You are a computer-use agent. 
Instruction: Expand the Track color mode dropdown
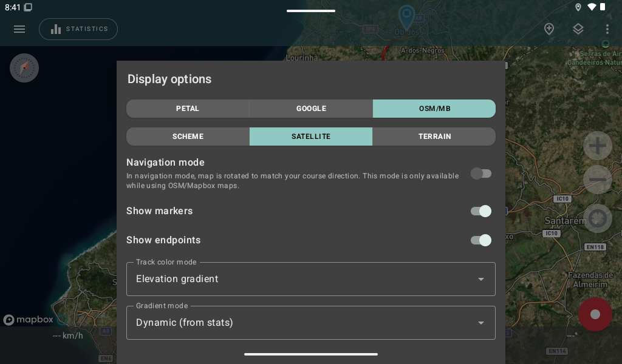(311, 279)
